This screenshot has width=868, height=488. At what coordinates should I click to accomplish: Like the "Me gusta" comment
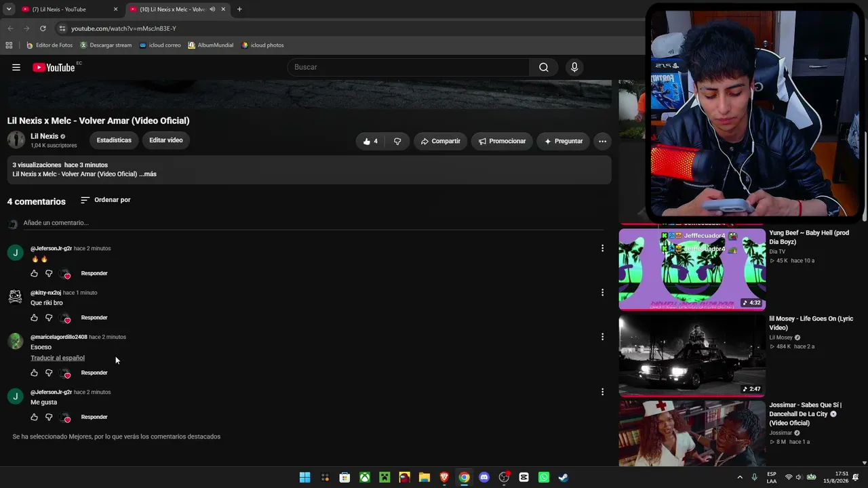click(x=35, y=417)
